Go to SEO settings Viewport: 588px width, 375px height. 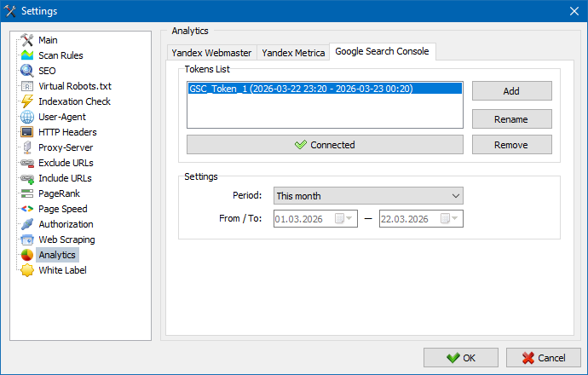(47, 71)
